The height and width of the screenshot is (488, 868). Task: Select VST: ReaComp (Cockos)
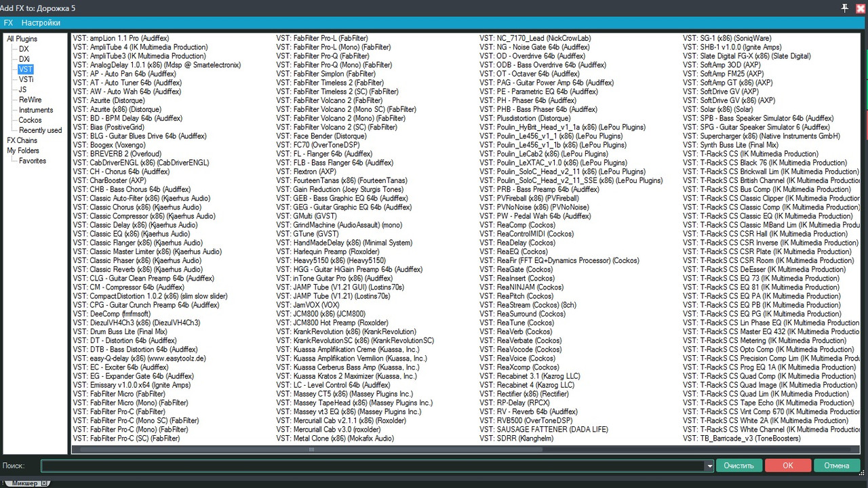[517, 225]
